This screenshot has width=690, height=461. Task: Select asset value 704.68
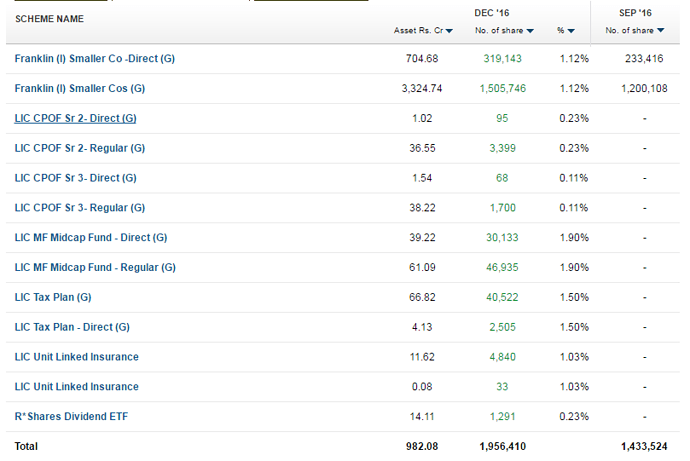(422, 59)
